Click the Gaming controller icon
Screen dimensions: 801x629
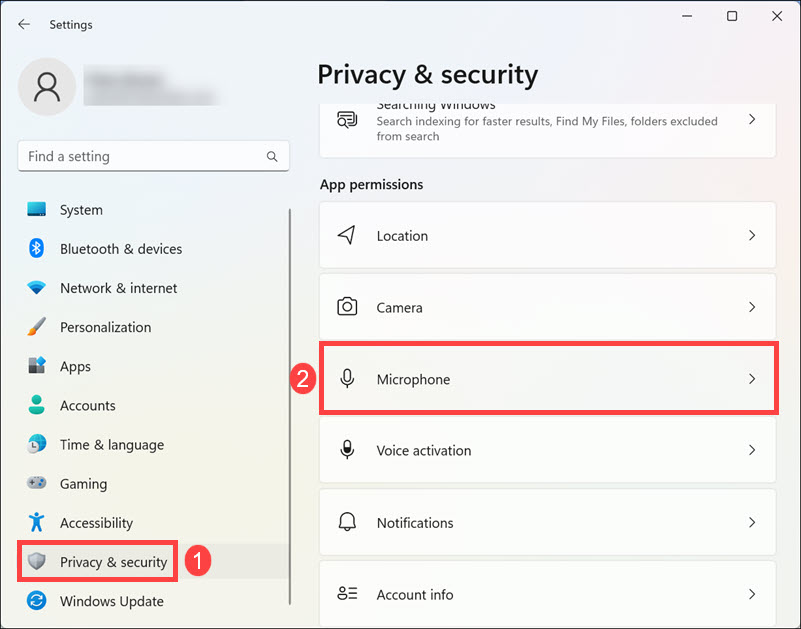pyautogui.click(x=37, y=484)
